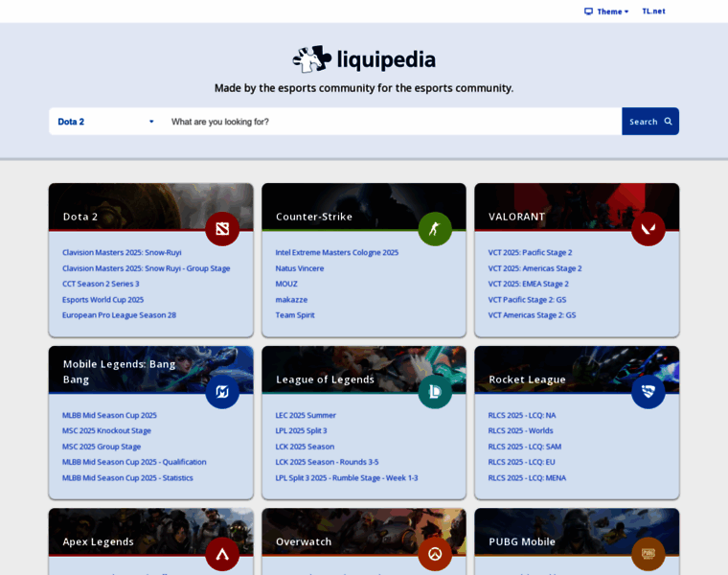
Task: Open the Dota 2 wiki selector dropdown
Action: [x=105, y=122]
